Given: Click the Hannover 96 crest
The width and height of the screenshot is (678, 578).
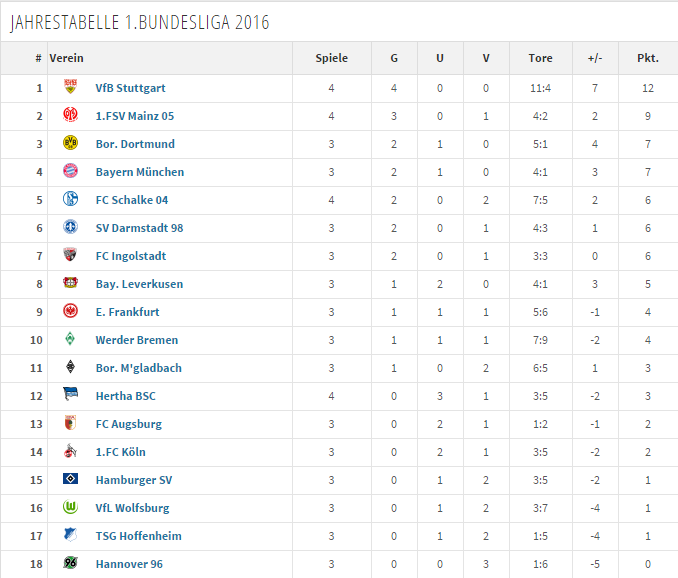Looking at the screenshot, I should (x=70, y=562).
